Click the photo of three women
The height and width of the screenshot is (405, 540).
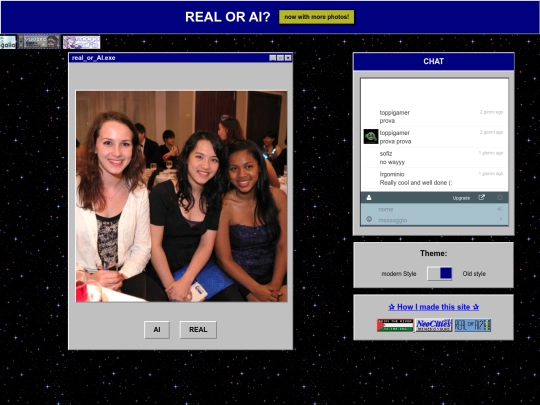coord(181,196)
